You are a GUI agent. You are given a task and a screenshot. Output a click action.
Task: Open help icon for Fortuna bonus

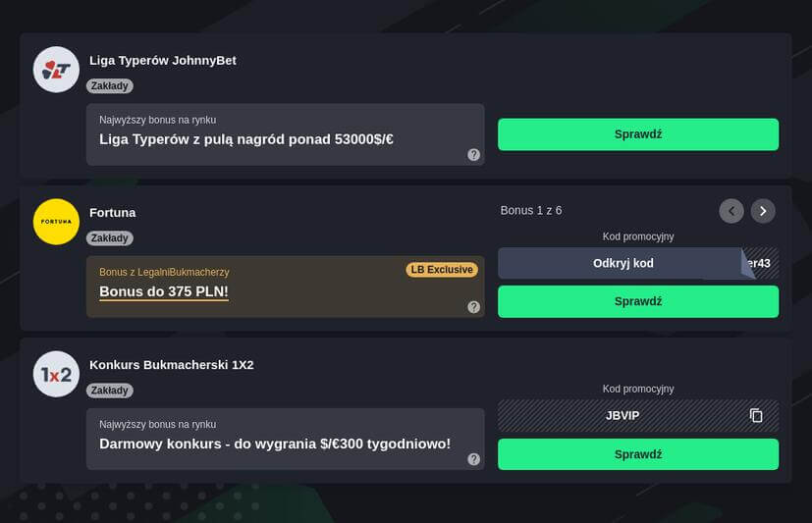click(473, 307)
